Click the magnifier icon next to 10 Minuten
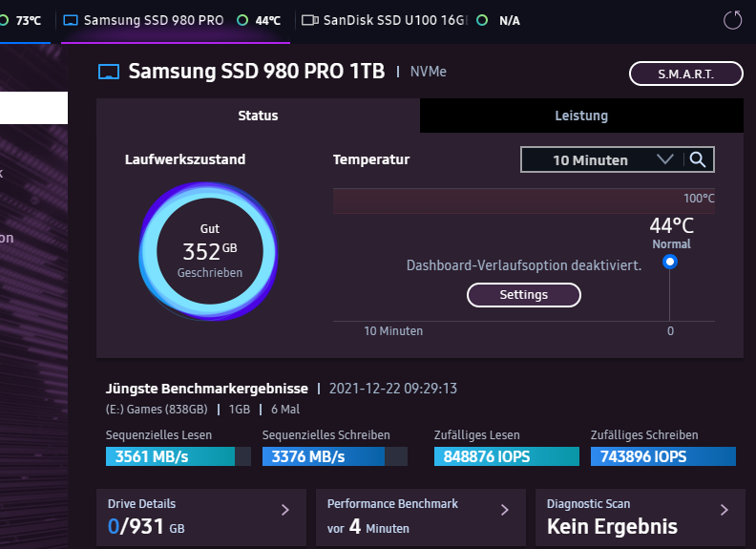 pyautogui.click(x=698, y=159)
